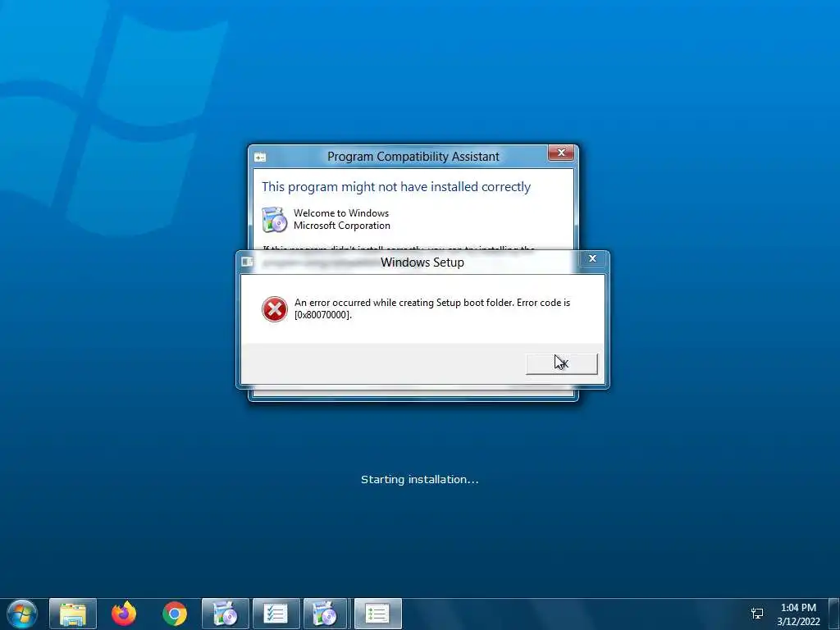840x630 pixels.
Task: Click the 'Microsoft Corporation' publisher text
Action: coord(342,226)
